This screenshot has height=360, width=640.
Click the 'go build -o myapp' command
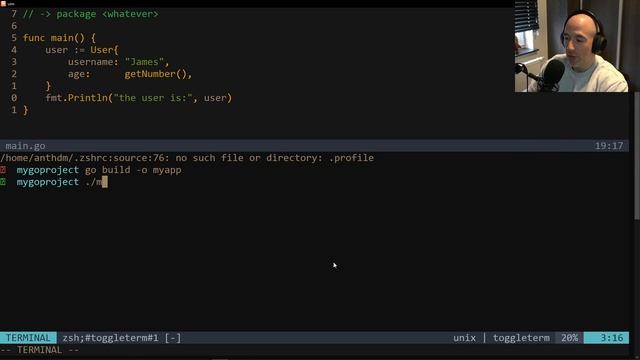133,170
